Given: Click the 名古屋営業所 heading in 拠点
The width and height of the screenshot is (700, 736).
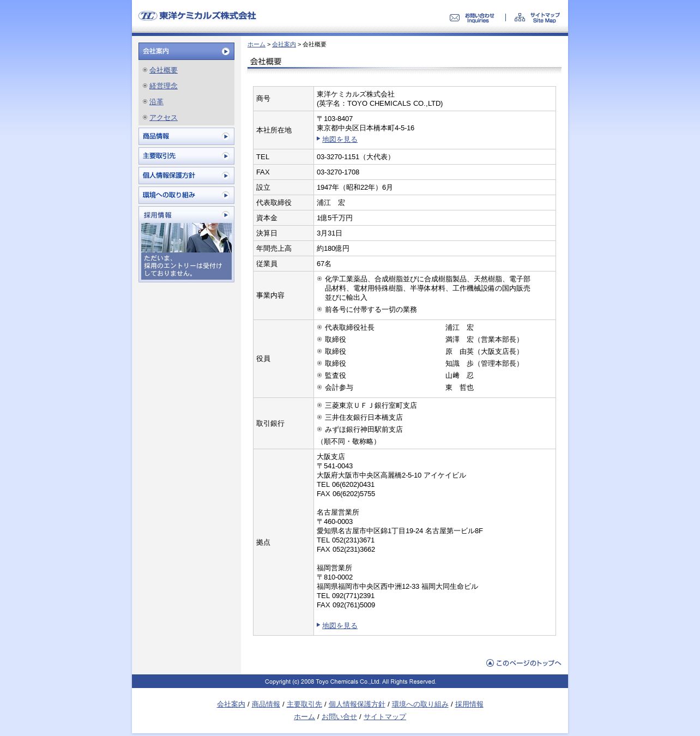Looking at the screenshot, I should click(x=338, y=512).
